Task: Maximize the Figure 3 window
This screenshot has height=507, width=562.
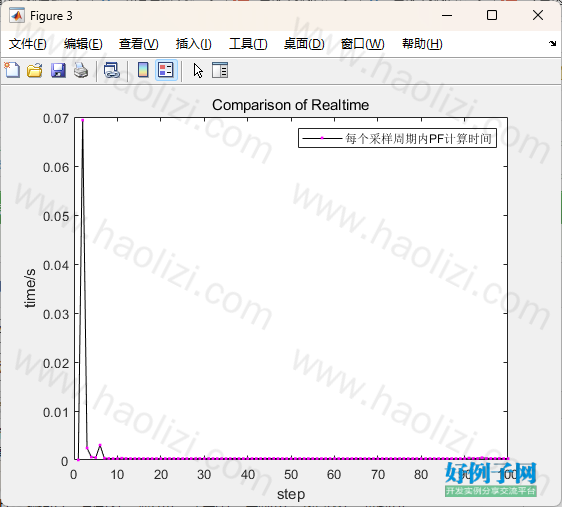Action: [492, 15]
